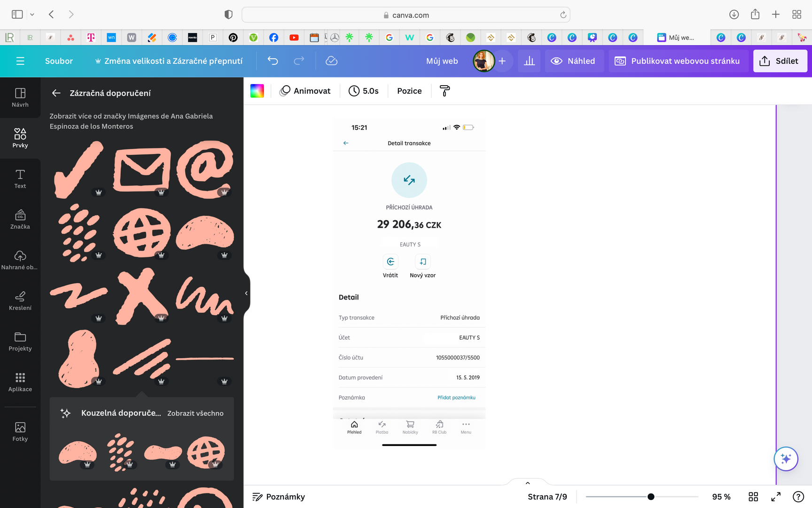Click the cloud save status icon
This screenshot has width=812, height=508.
[x=331, y=61]
